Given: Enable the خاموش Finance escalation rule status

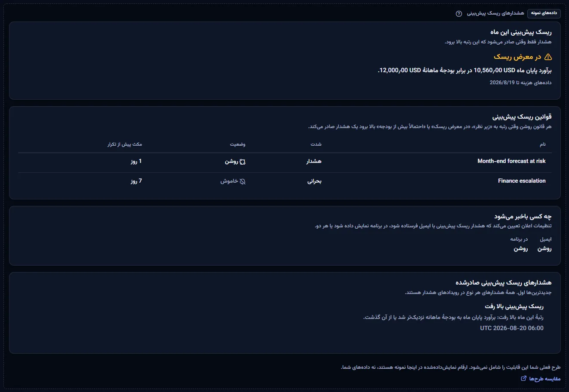Looking at the screenshot, I should (x=233, y=181).
